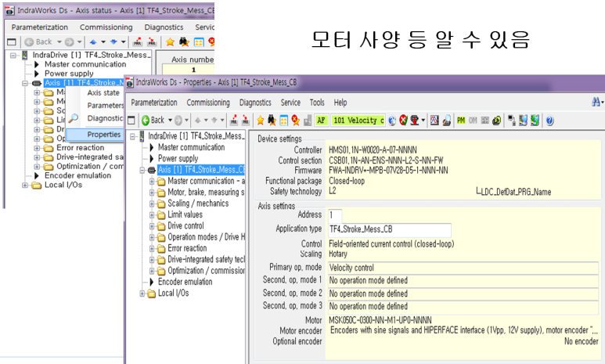Select Encoder emulation in Properties tree

(x=185, y=282)
